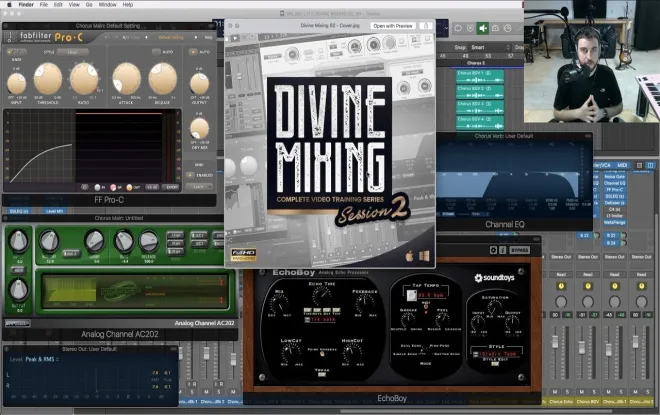This screenshot has width=660, height=415.
Task: Select previous preset arrow in Pro-C
Action: click(146, 37)
